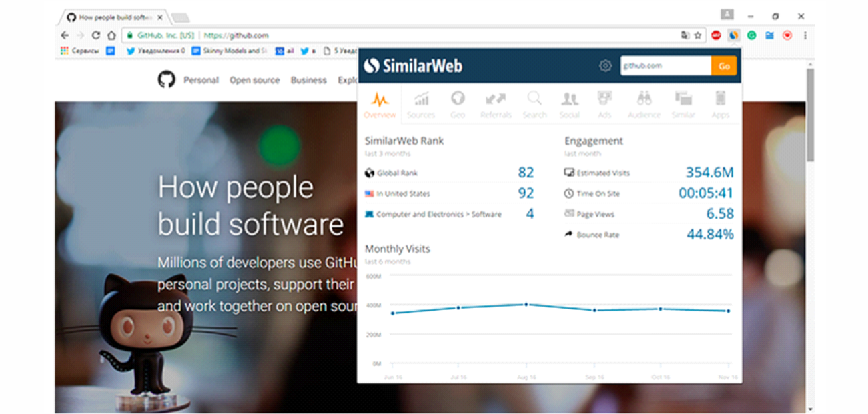Open the Уведомления Twitter bookmark
The height and width of the screenshot is (414, 868).
tap(155, 51)
